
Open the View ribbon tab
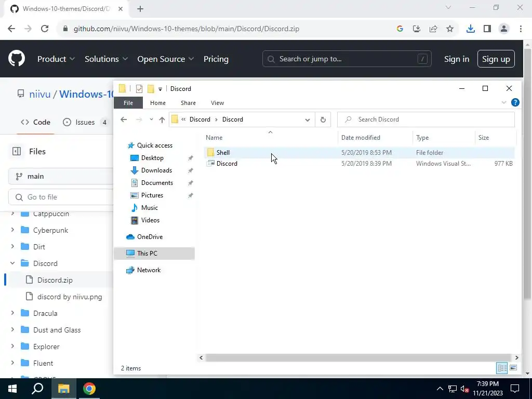218,103
